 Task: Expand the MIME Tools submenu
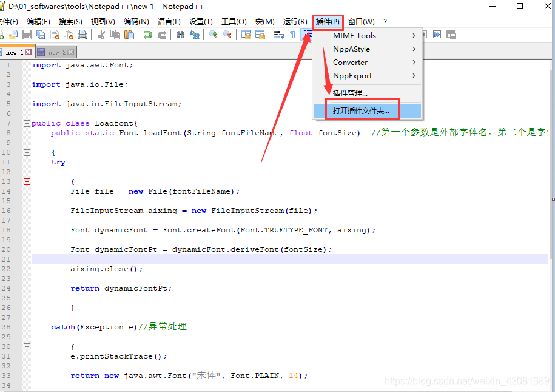click(x=368, y=35)
